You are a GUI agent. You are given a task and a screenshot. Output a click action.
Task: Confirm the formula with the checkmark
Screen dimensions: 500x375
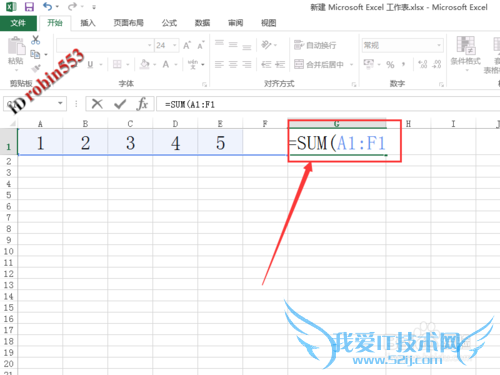coord(120,104)
